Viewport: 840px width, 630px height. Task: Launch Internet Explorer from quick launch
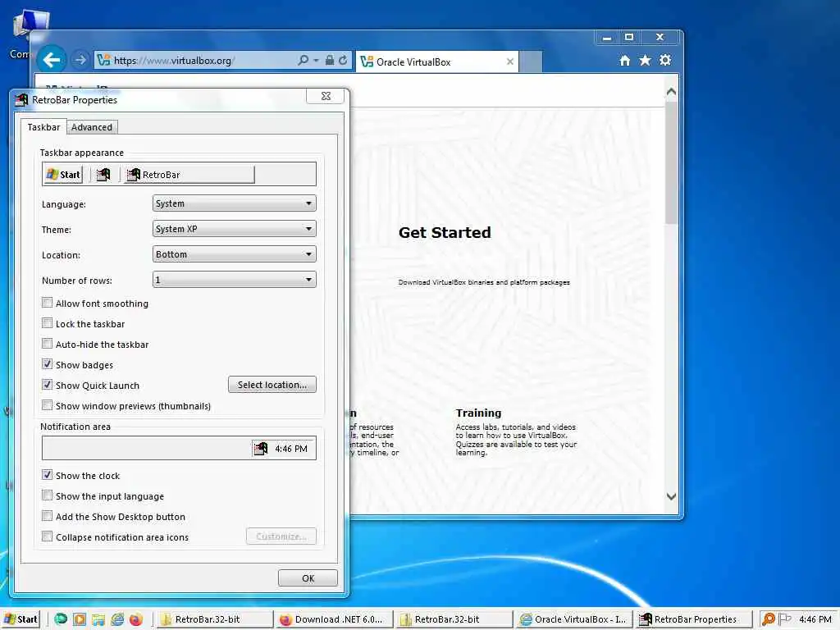117,619
